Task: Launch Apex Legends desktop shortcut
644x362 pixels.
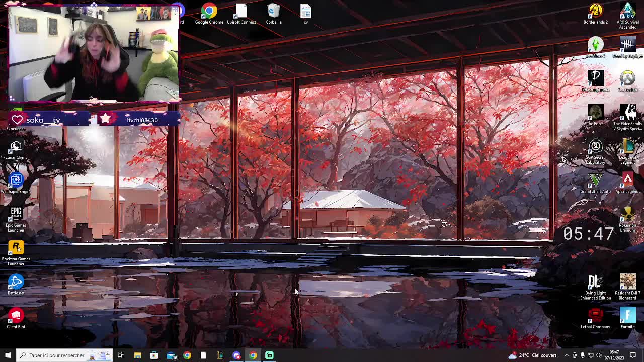Action: (627, 183)
